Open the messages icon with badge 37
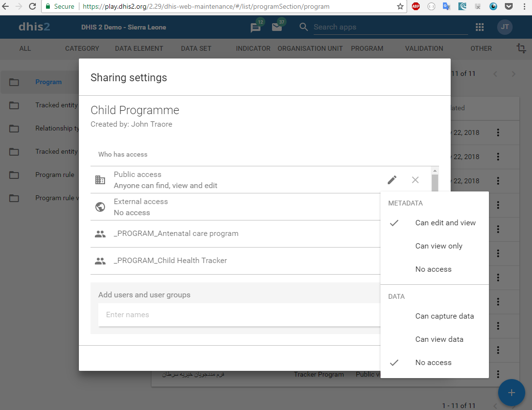This screenshot has height=410, width=532. point(277,27)
